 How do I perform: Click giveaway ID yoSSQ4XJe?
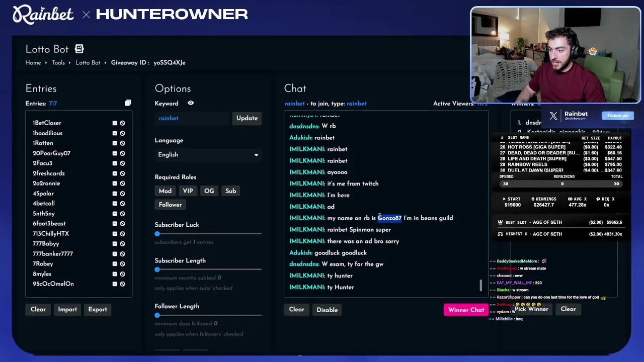pyautogui.click(x=170, y=63)
